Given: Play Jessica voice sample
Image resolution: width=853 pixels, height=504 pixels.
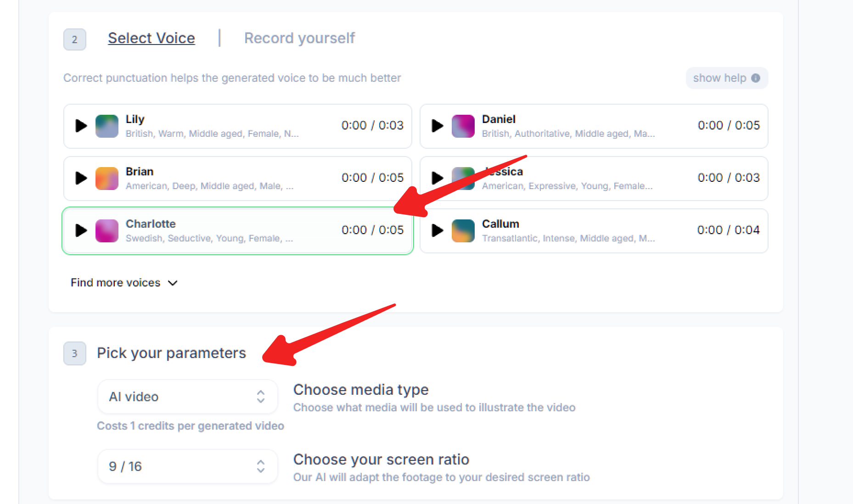Looking at the screenshot, I should 438,178.
